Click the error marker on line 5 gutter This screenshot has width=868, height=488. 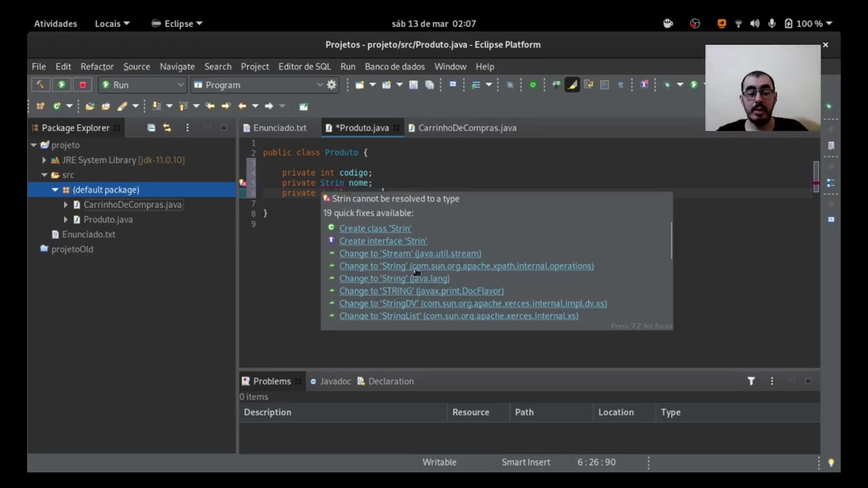point(243,183)
